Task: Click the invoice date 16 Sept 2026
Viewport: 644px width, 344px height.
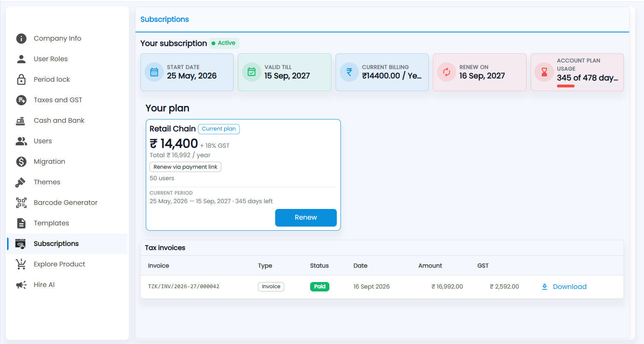Action: tap(372, 287)
